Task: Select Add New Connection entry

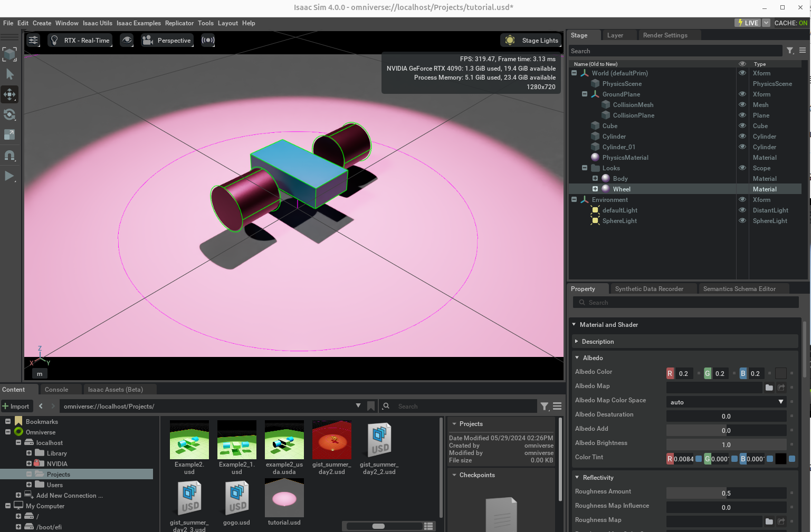Action: [69, 496]
